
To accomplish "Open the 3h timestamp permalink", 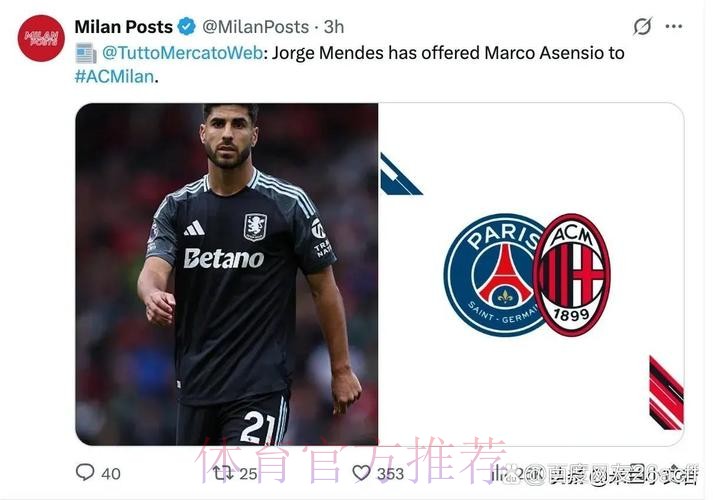I will point(334,27).
